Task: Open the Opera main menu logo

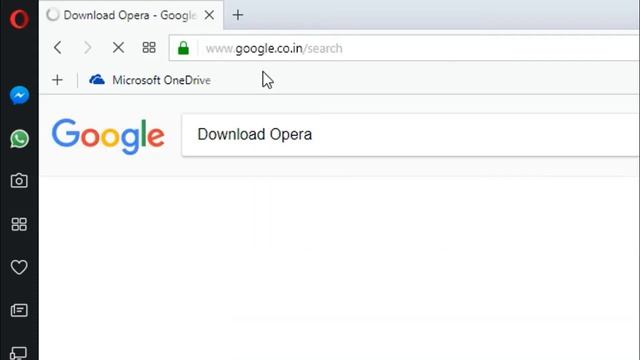Action: coord(19,19)
